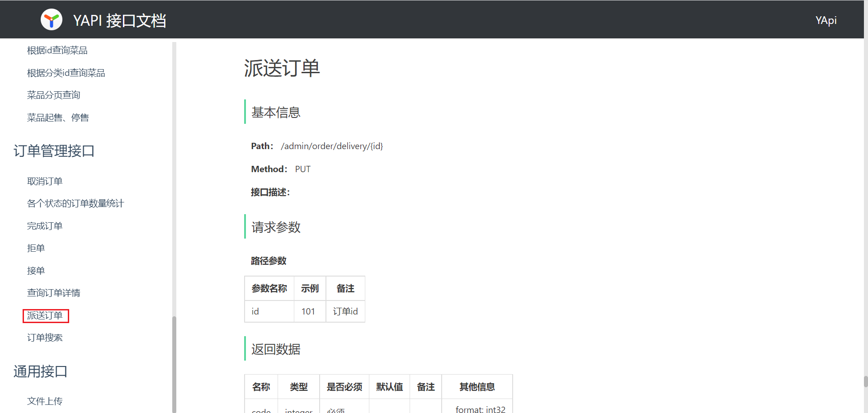Select 根据分类id查询菜品 sidebar entry

tap(66, 73)
